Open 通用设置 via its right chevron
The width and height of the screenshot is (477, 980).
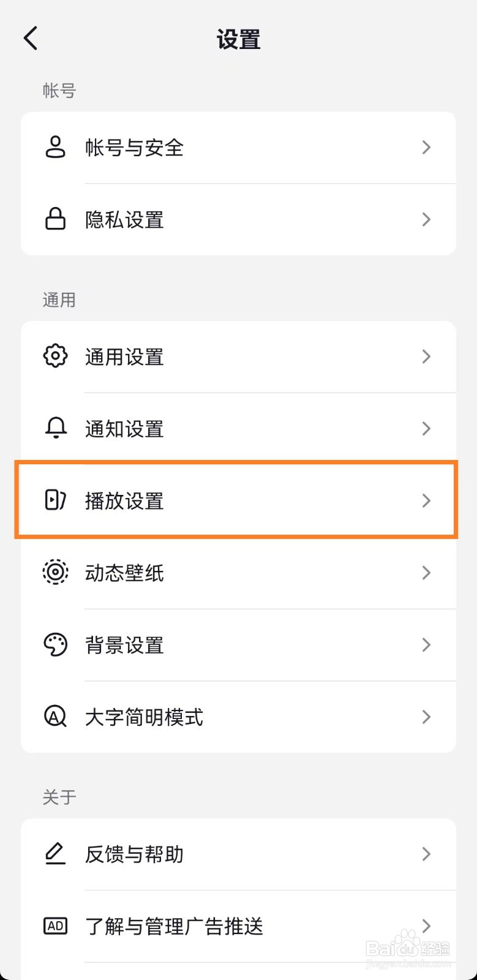(427, 356)
